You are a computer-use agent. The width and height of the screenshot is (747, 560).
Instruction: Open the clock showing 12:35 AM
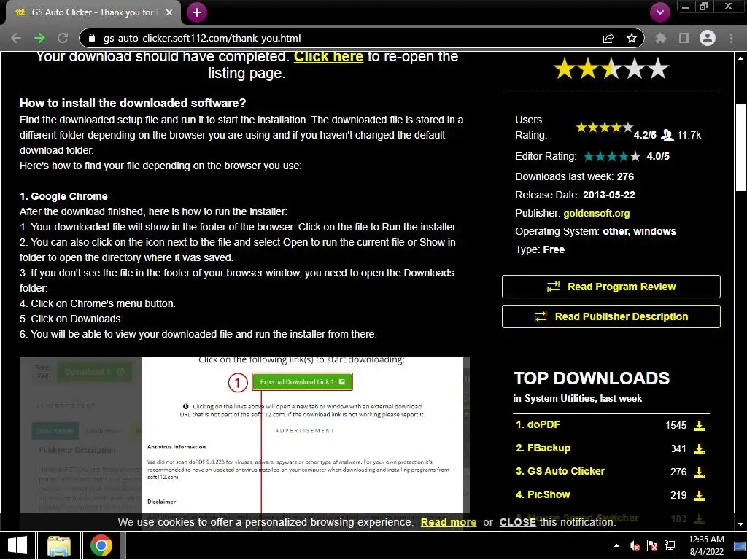pos(706,545)
